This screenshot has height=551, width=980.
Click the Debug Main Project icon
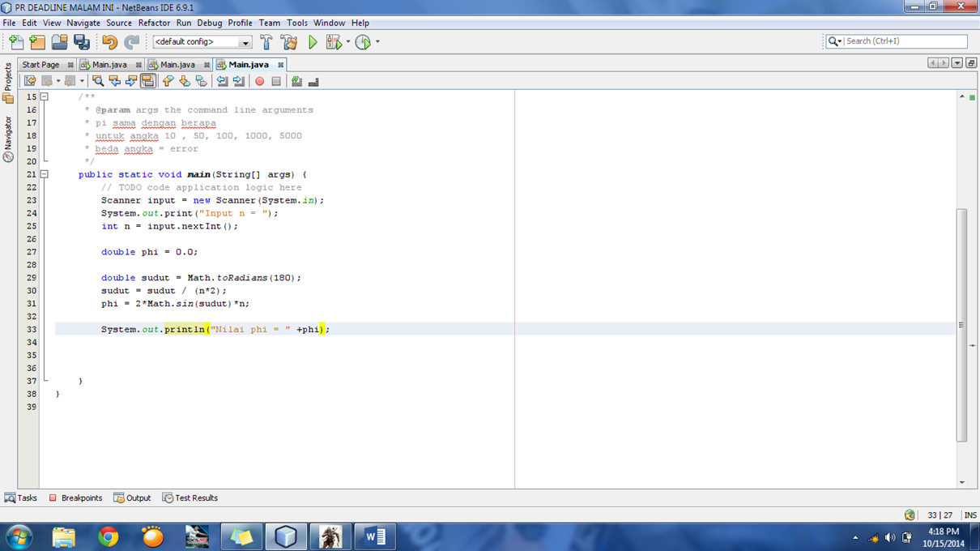pyautogui.click(x=333, y=41)
